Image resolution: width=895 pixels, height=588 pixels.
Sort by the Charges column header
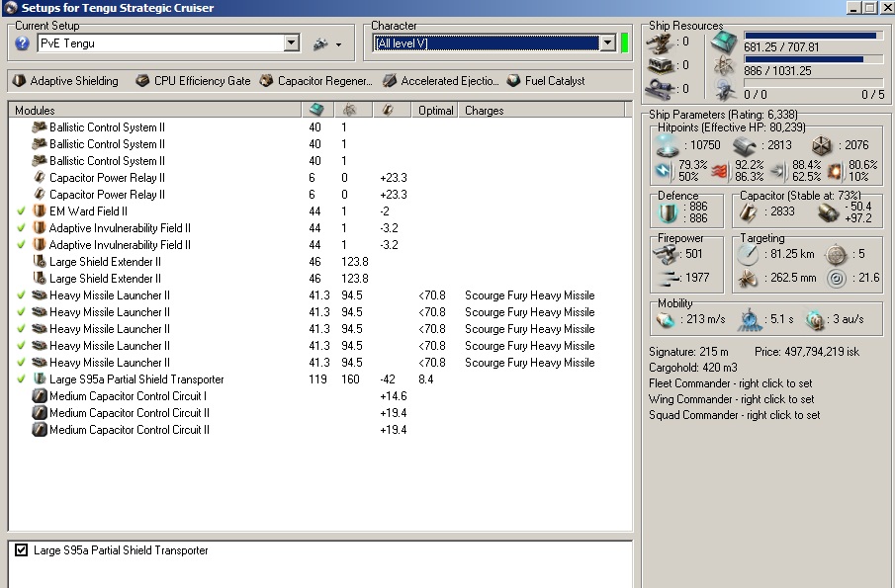point(485,111)
